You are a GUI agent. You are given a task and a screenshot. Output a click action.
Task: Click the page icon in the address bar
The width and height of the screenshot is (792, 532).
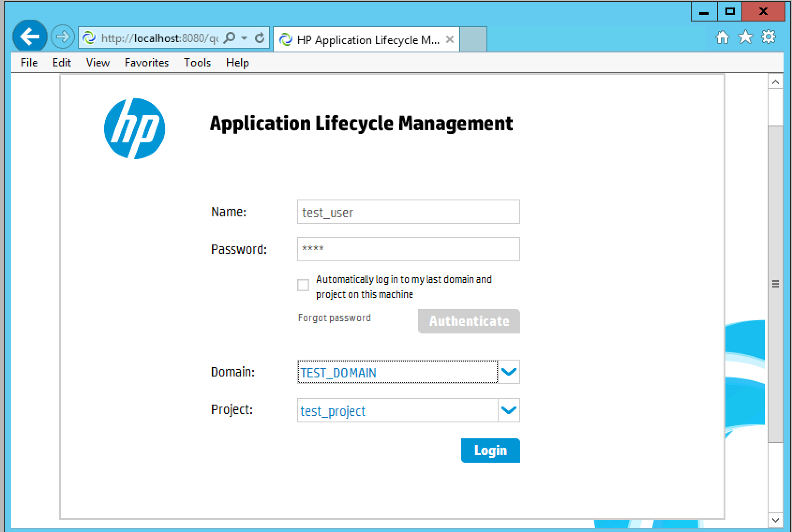point(89,38)
